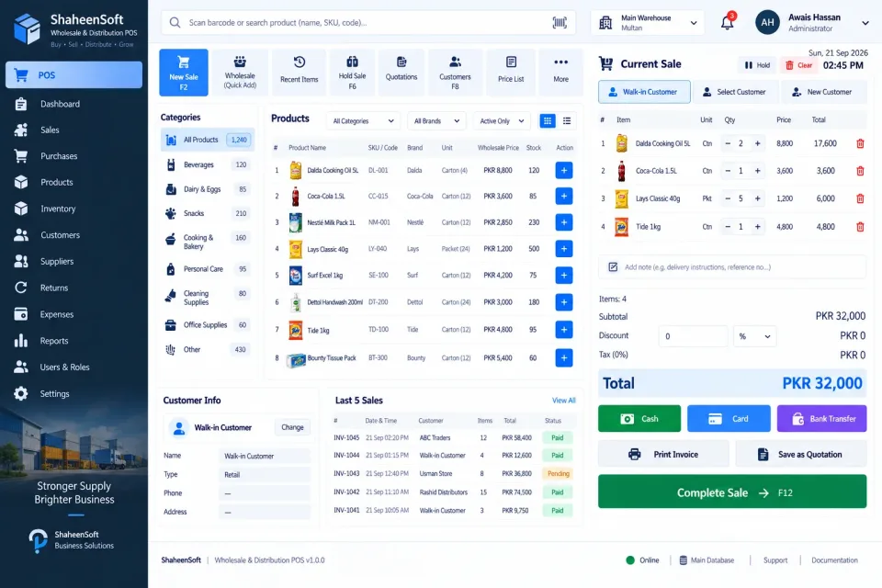
Task: Open Recent Items
Action: 300,73
